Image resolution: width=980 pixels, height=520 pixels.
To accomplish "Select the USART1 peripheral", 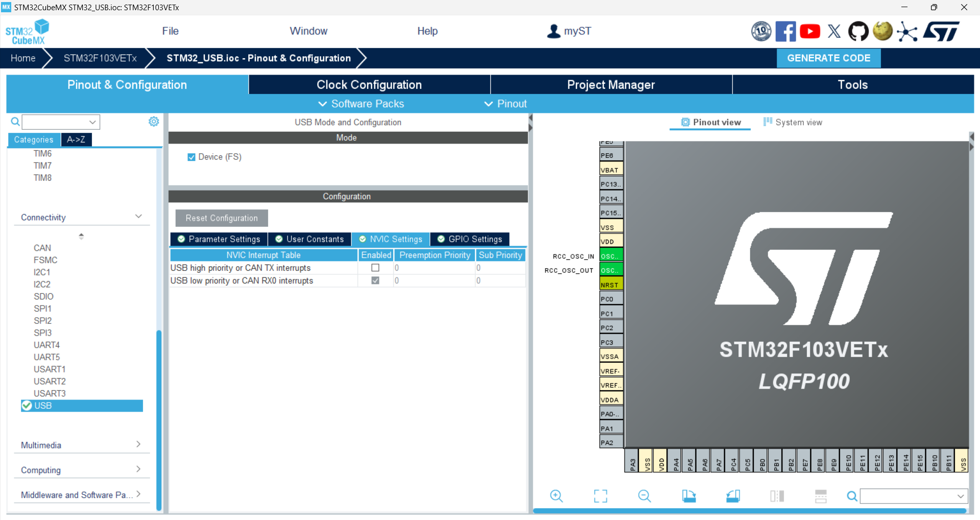I will point(50,369).
